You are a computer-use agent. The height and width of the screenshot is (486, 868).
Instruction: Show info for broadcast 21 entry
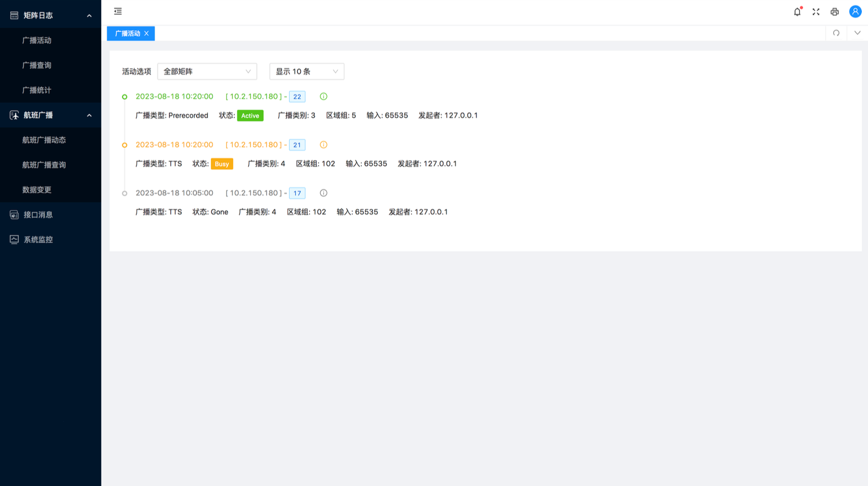(323, 145)
